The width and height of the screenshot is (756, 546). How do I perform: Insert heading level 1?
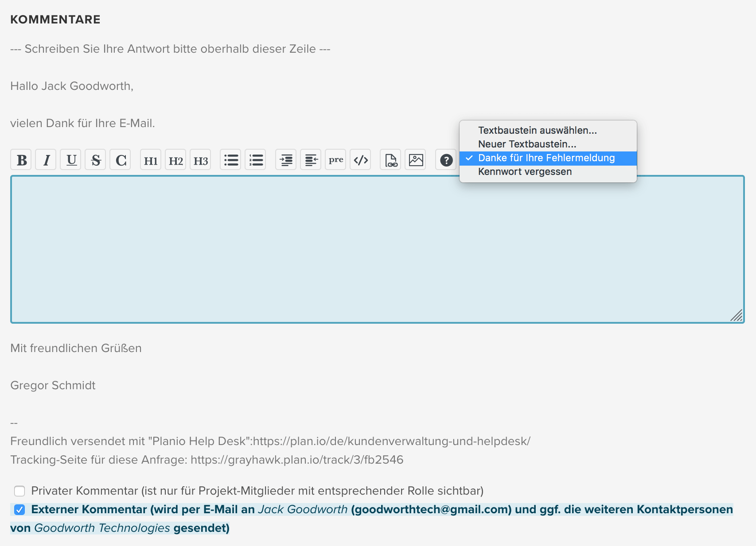coord(151,160)
